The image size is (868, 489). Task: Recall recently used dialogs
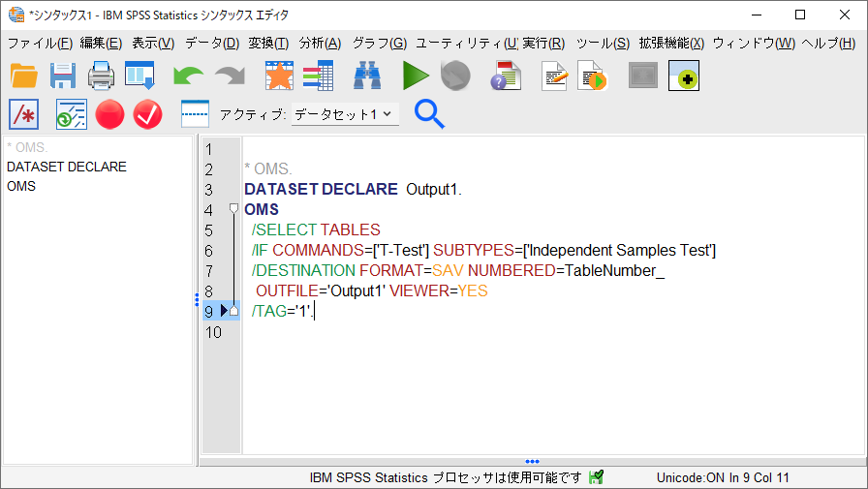point(139,76)
